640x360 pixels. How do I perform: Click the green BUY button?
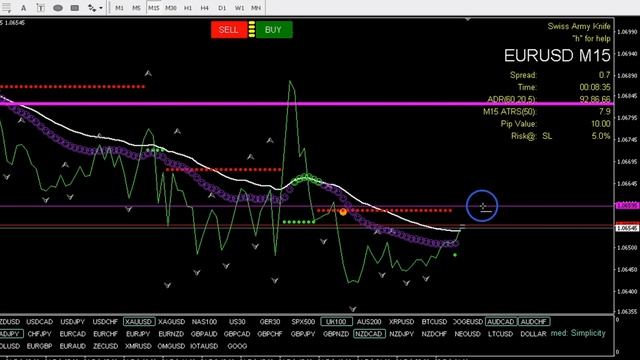coord(274,29)
